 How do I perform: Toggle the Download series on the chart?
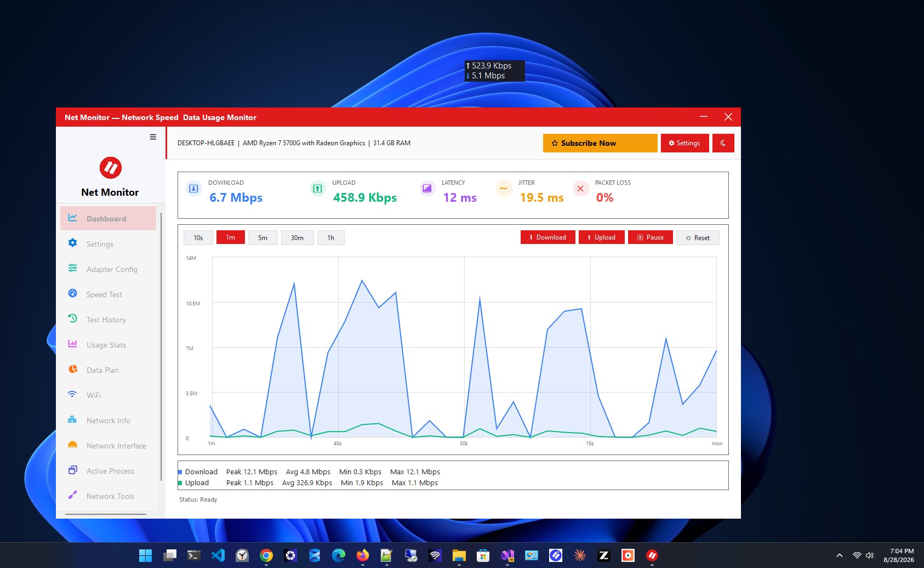tap(547, 237)
